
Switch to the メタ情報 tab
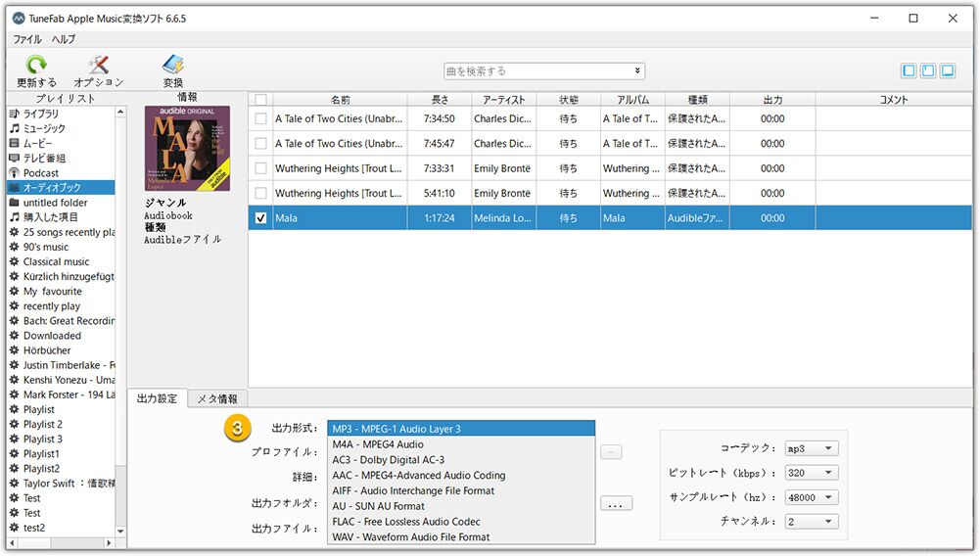[217, 398]
